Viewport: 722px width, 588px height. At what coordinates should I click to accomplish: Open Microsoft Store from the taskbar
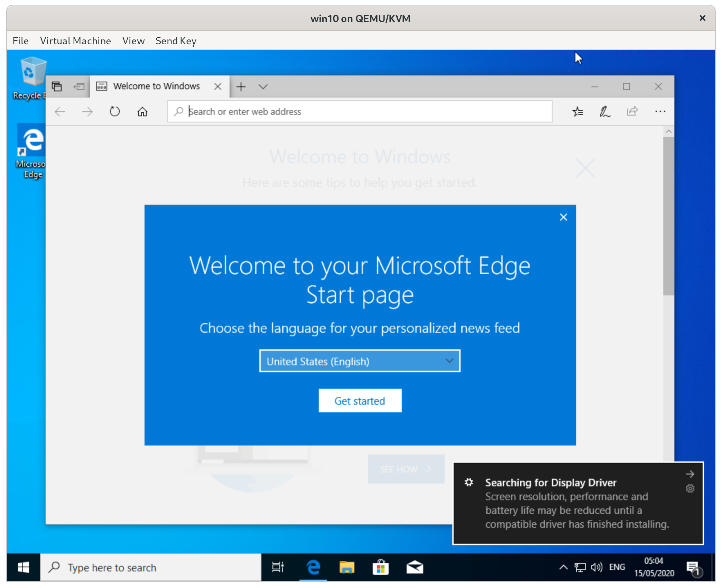pos(380,567)
